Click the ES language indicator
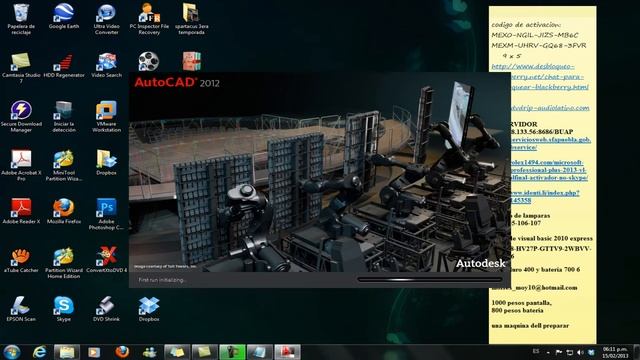This screenshot has width=640, height=360. click(x=536, y=351)
